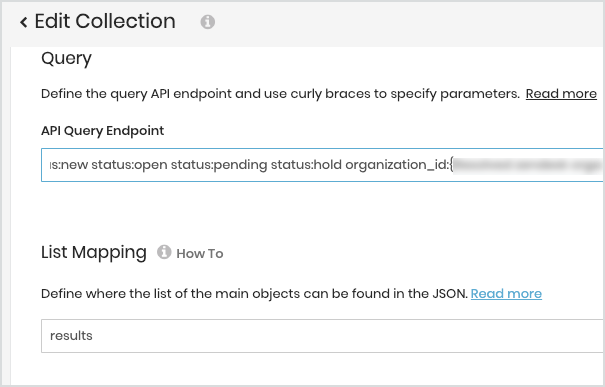
Task: Set cursor at status:open in the query field
Action: pos(129,165)
